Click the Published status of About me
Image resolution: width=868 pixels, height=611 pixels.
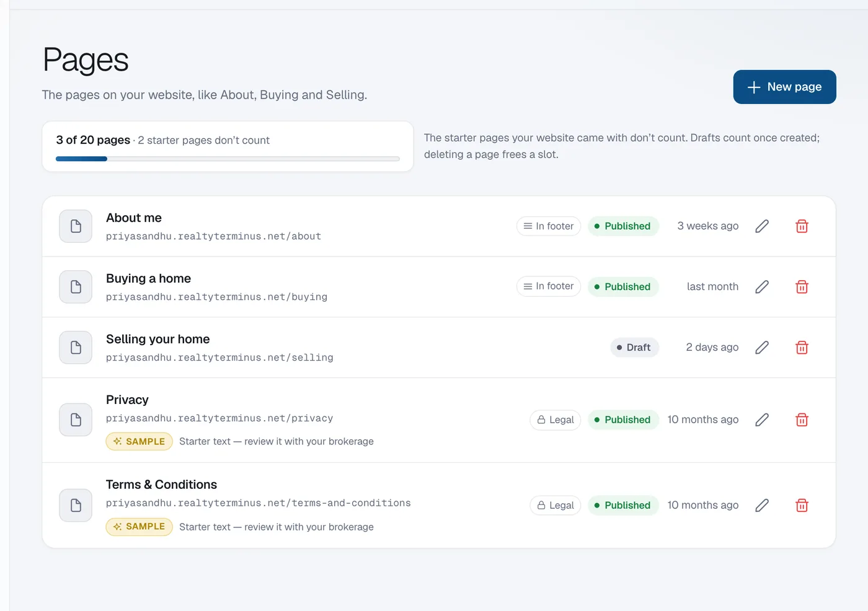point(623,226)
